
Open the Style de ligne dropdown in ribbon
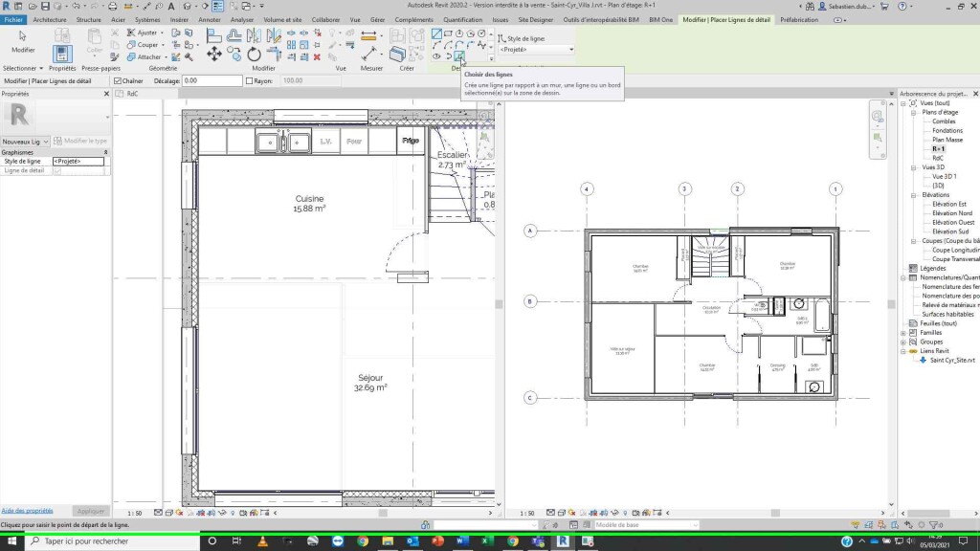click(536, 49)
